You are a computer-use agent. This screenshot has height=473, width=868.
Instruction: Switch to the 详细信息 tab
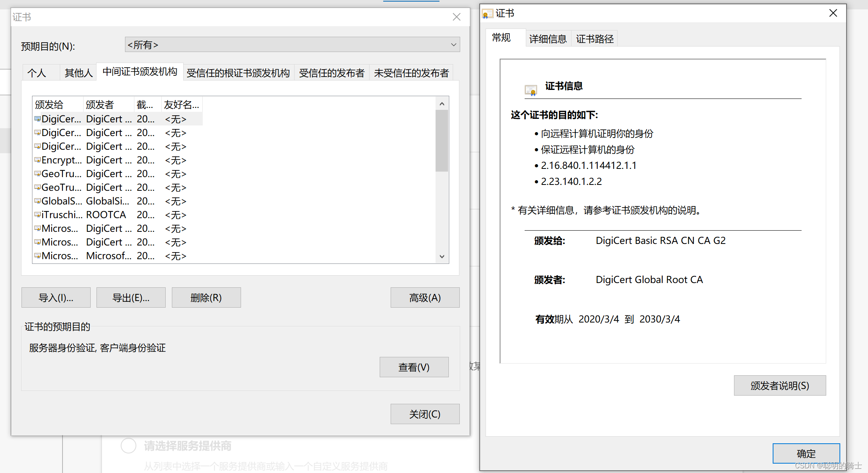(x=548, y=39)
